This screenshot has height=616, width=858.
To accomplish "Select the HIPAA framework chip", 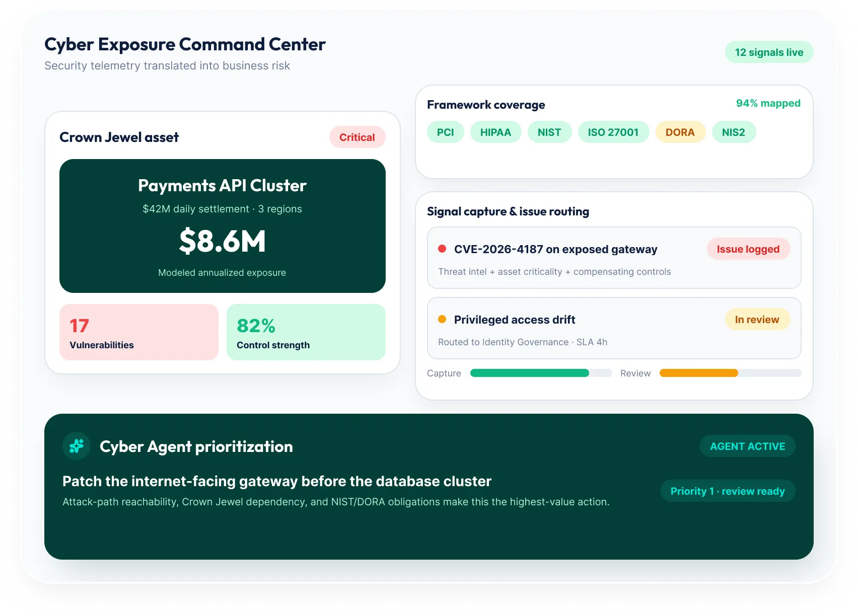I will point(495,132).
